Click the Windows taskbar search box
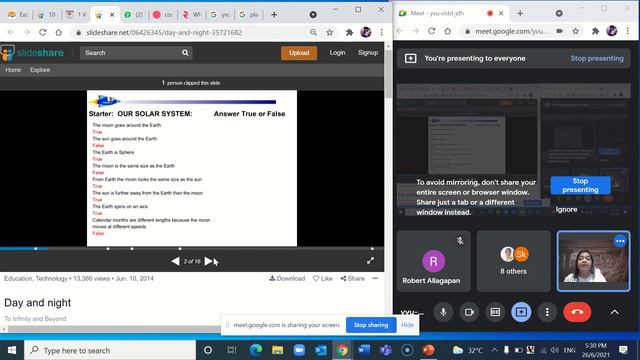This screenshot has width=640, height=360. [110, 350]
